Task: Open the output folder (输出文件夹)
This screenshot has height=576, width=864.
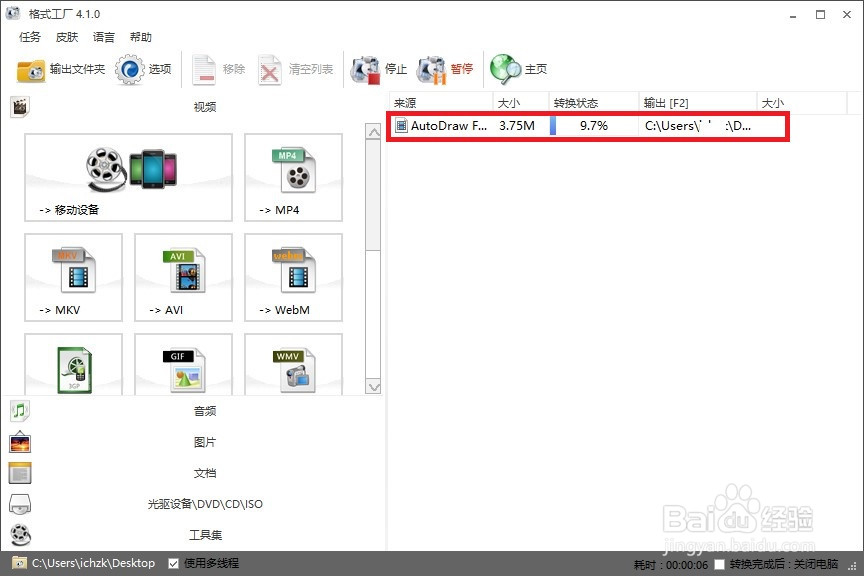Action: click(x=61, y=69)
